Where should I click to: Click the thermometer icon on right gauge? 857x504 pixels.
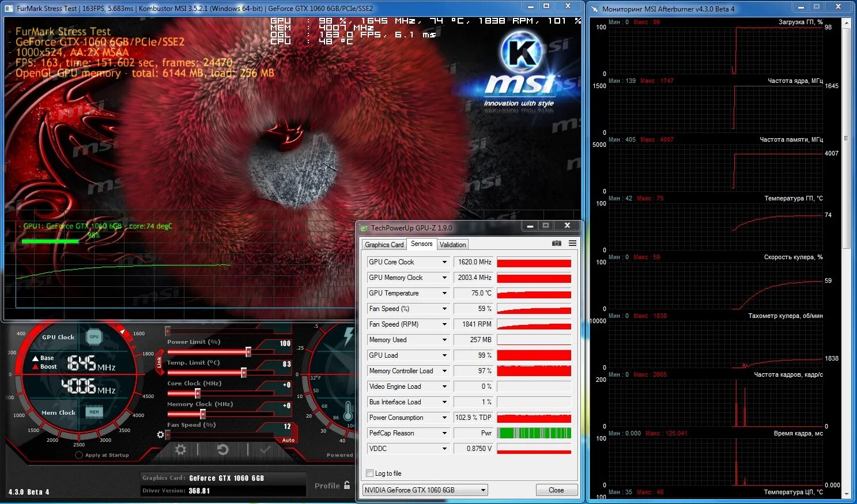click(x=348, y=411)
